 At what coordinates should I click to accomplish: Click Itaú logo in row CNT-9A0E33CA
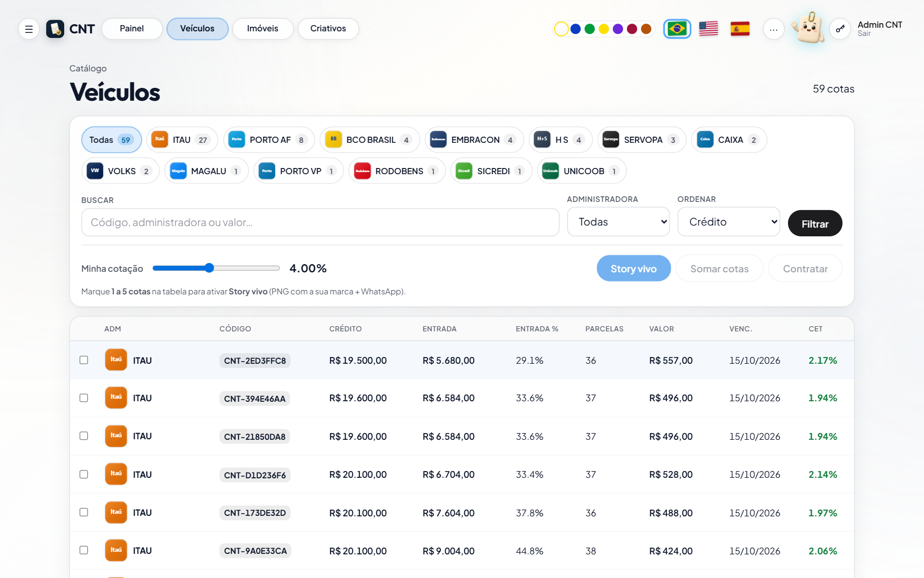116,550
